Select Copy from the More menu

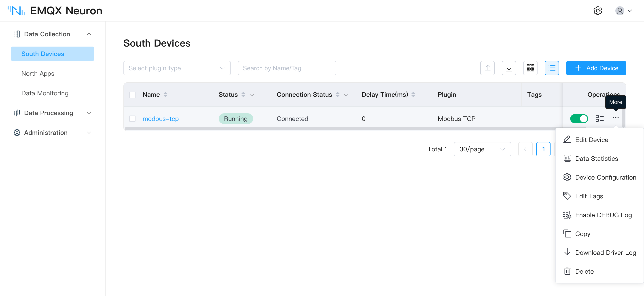tap(600, 233)
